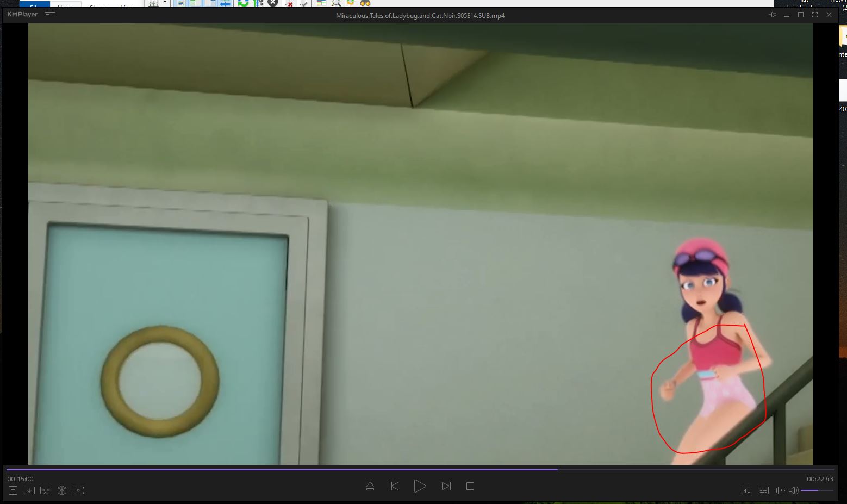The height and width of the screenshot is (504, 847).
Task: Open the KMPlayer main menu
Action: 22,15
